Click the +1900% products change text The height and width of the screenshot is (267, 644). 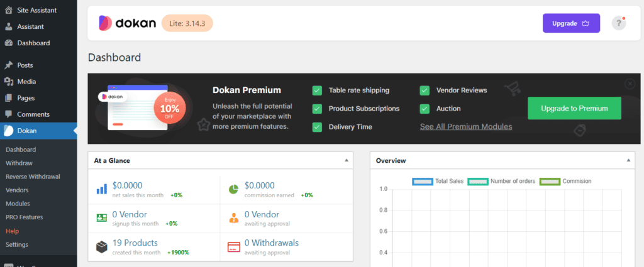coord(178,253)
